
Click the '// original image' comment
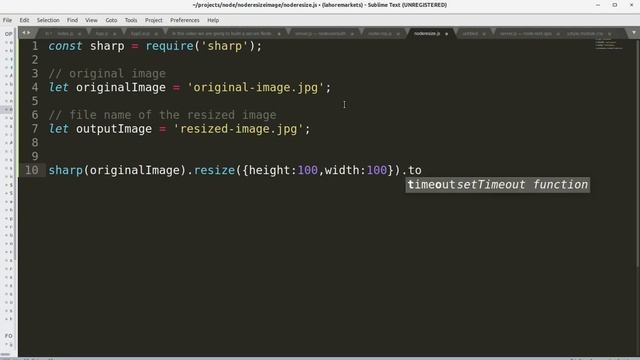pos(107,73)
